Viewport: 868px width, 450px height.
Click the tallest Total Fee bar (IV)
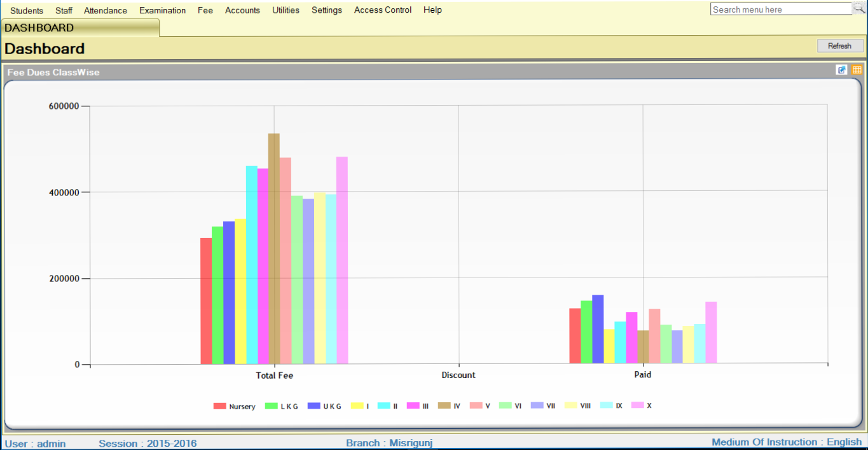pyautogui.click(x=274, y=248)
